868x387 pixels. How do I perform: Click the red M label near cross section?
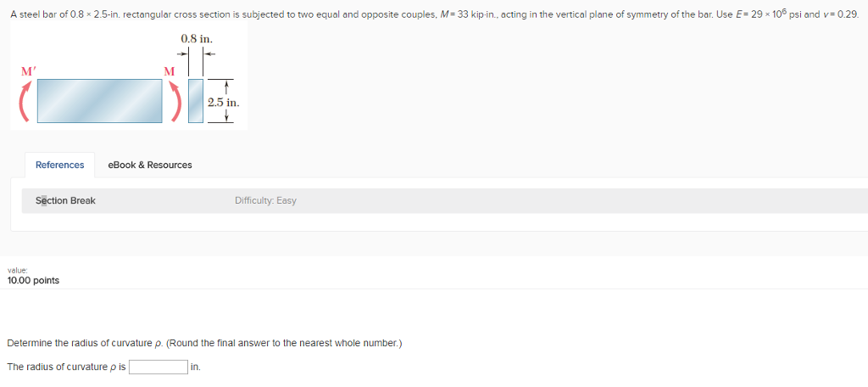(170, 71)
